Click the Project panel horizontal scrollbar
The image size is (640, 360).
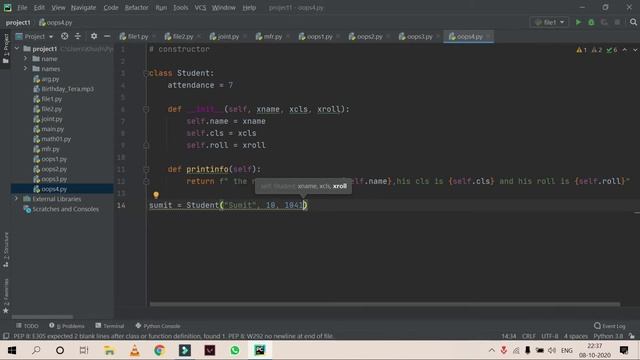coord(42,317)
